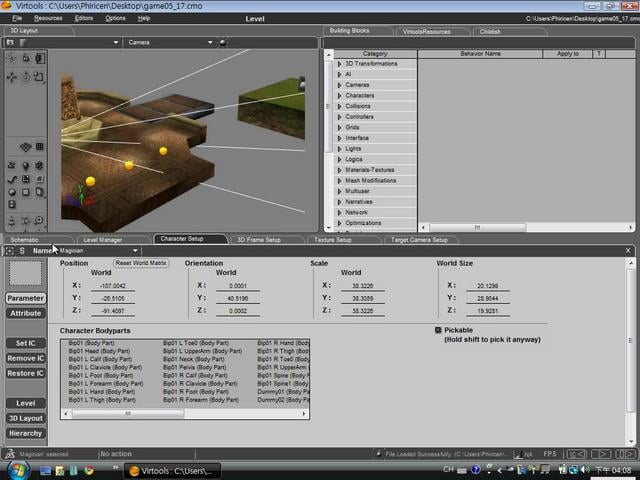Expand the Narratives category
640x480 pixels.
click(x=340, y=202)
